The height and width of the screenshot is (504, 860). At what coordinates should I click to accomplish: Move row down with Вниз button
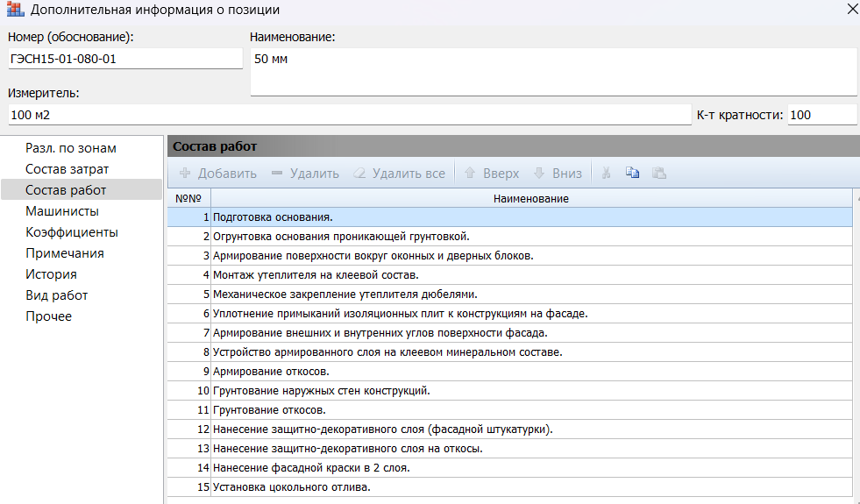(558, 174)
